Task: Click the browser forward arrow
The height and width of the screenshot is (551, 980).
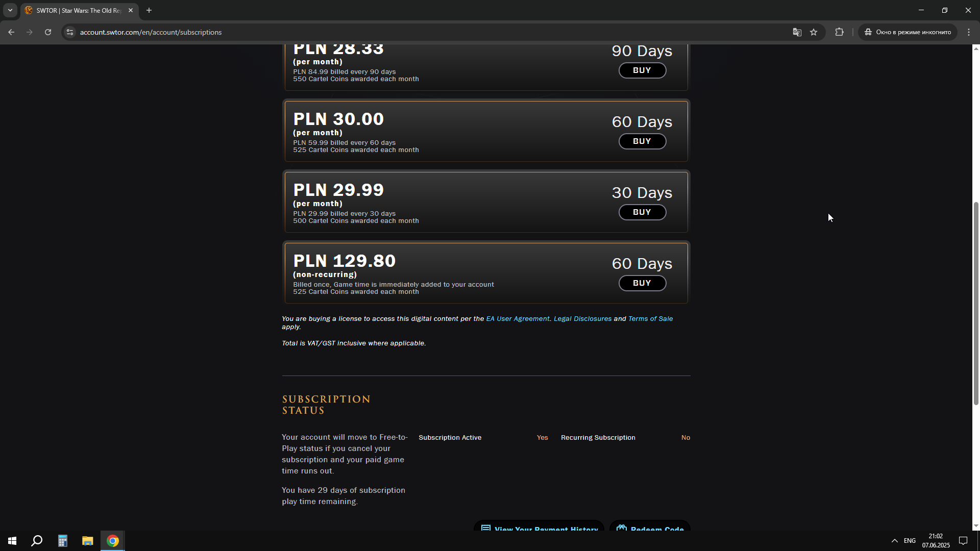Action: [30, 32]
